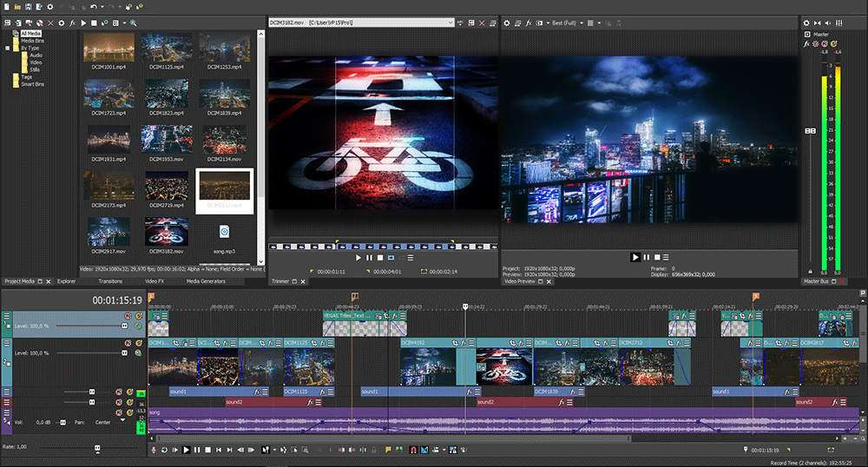Viewport: 868px width, 467px height.
Task: Click the Trimmer play button
Action: click(358, 258)
